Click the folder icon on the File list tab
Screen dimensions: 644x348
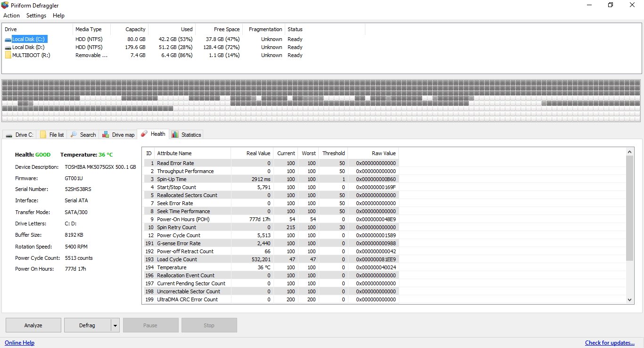(43, 135)
